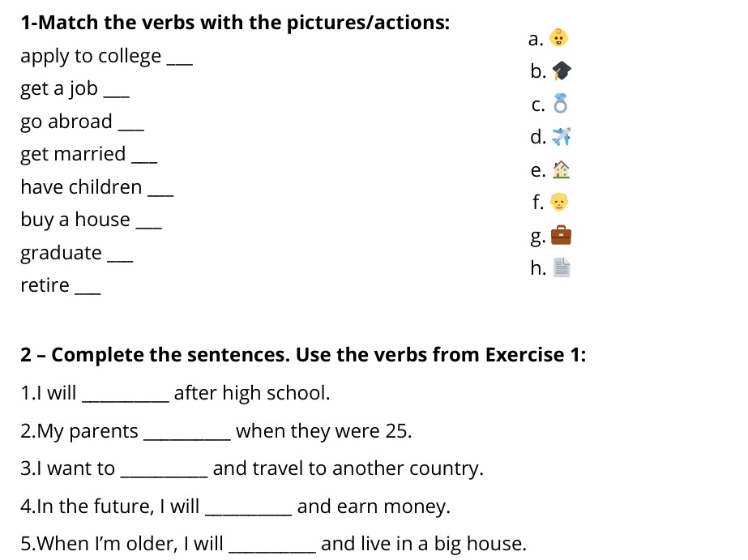Screen dimensions: 748x560
Task: Select the blank after 'have children'
Action: click(x=160, y=192)
